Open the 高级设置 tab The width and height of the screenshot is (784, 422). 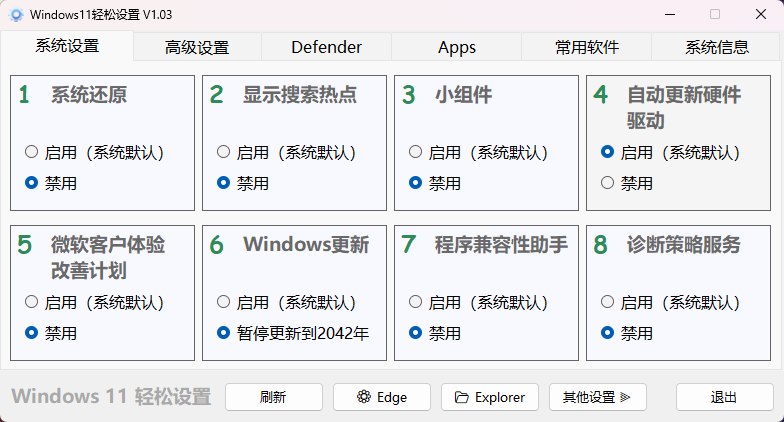[x=197, y=48]
